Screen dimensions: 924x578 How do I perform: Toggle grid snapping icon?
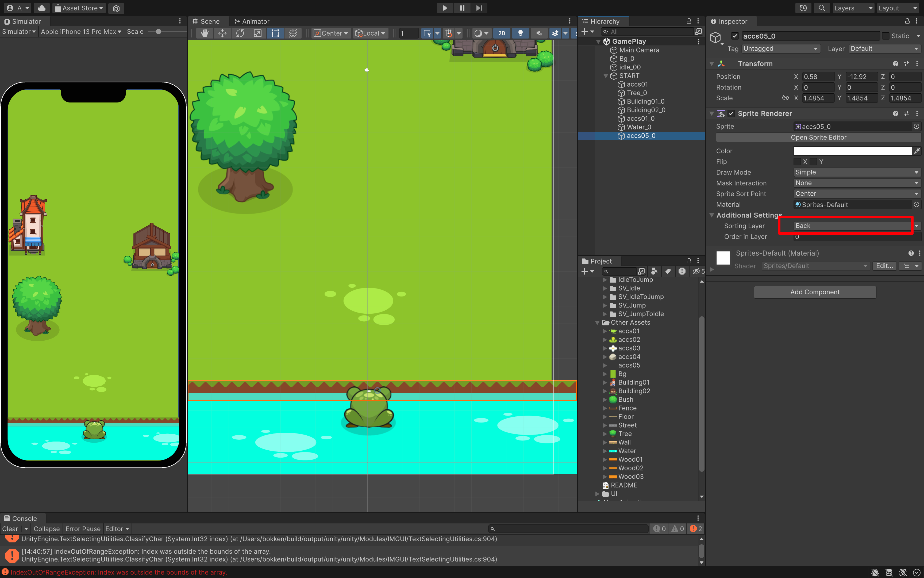[x=449, y=33]
